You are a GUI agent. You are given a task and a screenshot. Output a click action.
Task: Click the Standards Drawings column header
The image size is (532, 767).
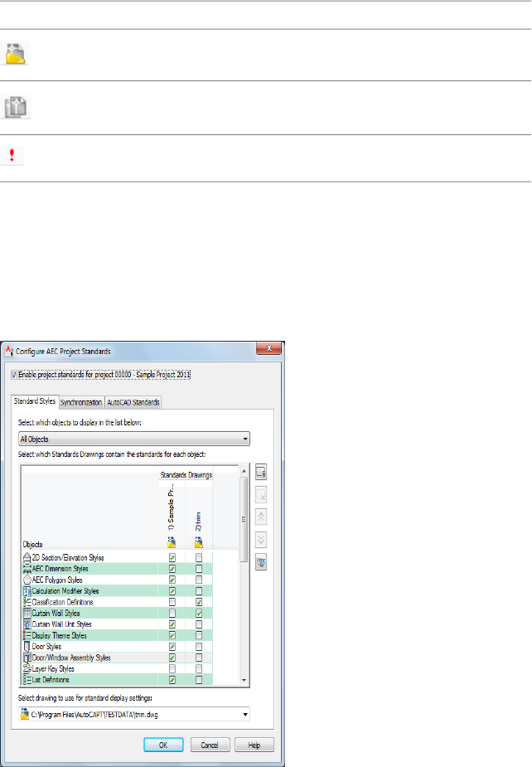[186, 475]
